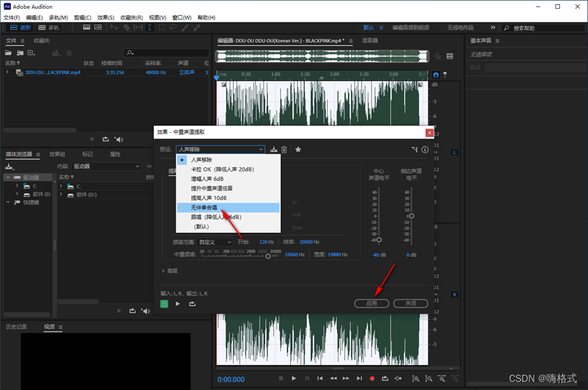Image resolution: width=588 pixels, height=390 pixels.
Task: Zoom in amplitude magnifier icon
Action: [415, 378]
